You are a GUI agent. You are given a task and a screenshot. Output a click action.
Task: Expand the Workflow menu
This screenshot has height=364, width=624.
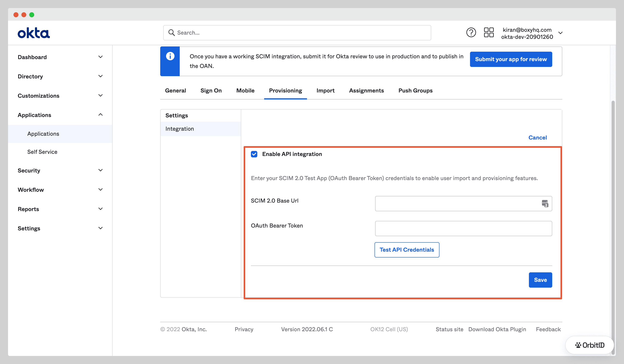(60, 190)
